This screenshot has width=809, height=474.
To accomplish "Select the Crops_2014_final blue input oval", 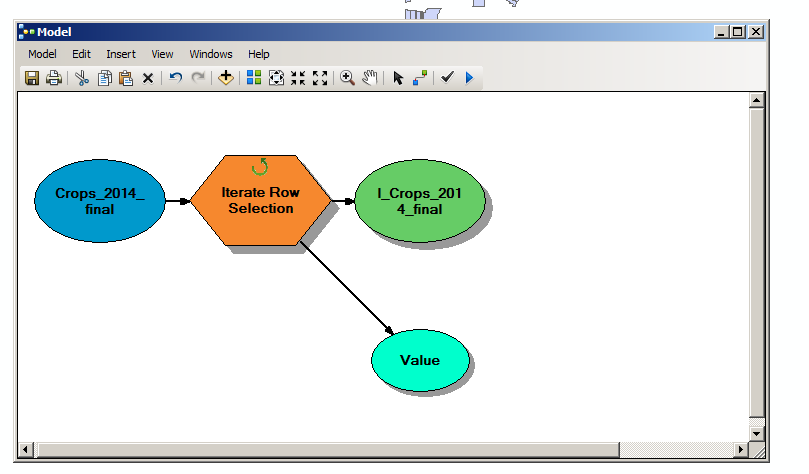I will click(x=100, y=201).
